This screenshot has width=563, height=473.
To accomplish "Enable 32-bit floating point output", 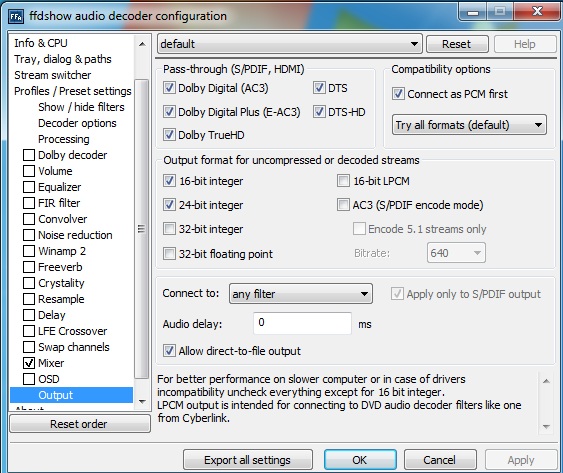I will (169, 254).
